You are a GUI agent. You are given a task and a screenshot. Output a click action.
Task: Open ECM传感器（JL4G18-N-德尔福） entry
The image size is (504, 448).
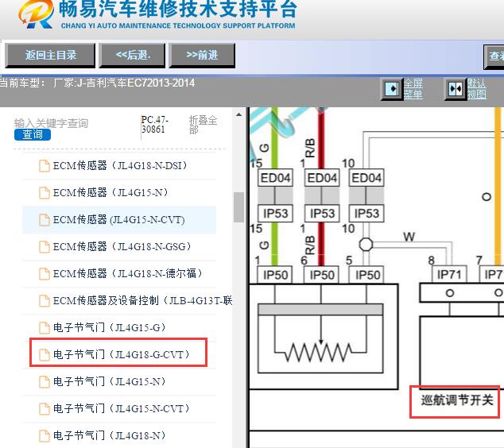(128, 273)
